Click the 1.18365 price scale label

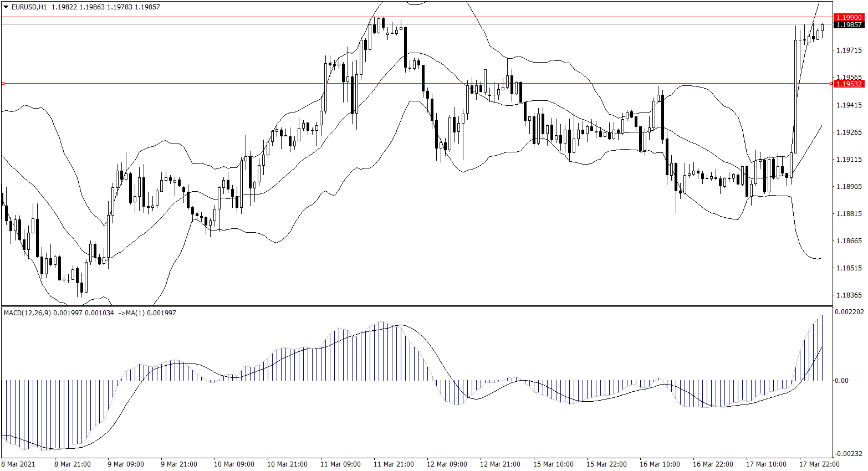point(849,295)
